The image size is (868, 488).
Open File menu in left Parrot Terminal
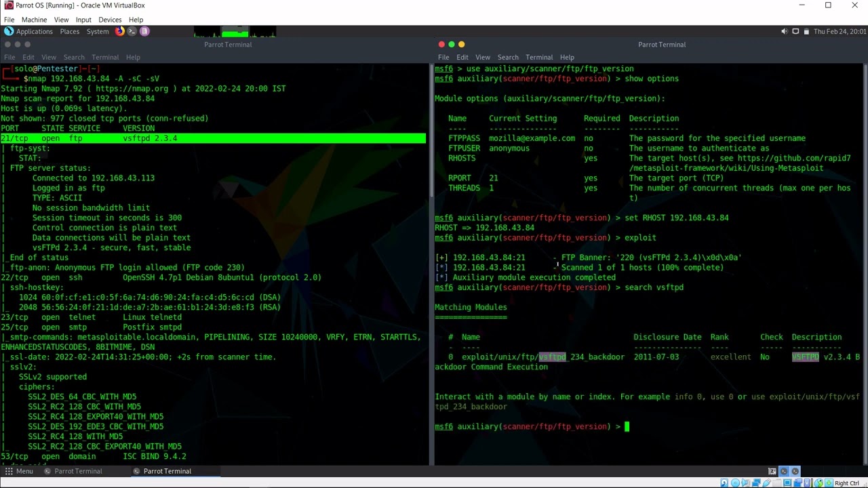pyautogui.click(x=9, y=57)
